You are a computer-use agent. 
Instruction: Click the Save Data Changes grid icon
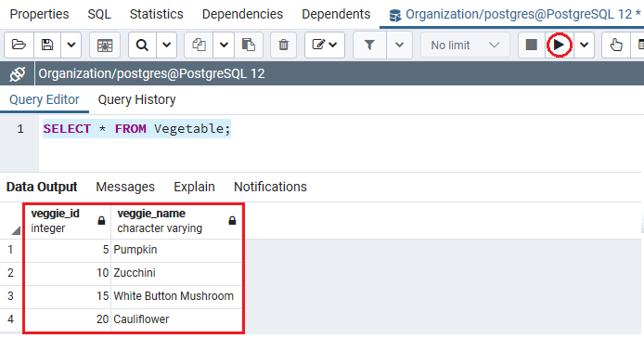pyautogui.click(x=105, y=45)
